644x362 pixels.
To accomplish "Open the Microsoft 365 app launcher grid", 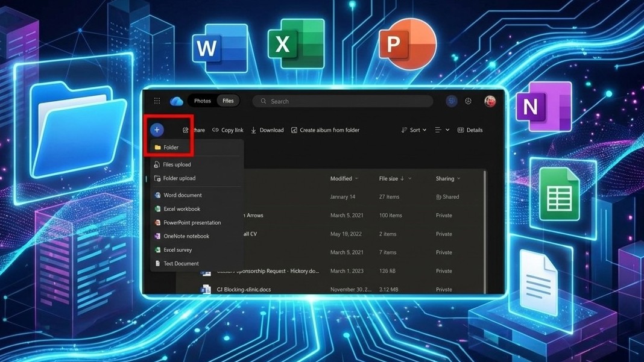I will 156,101.
